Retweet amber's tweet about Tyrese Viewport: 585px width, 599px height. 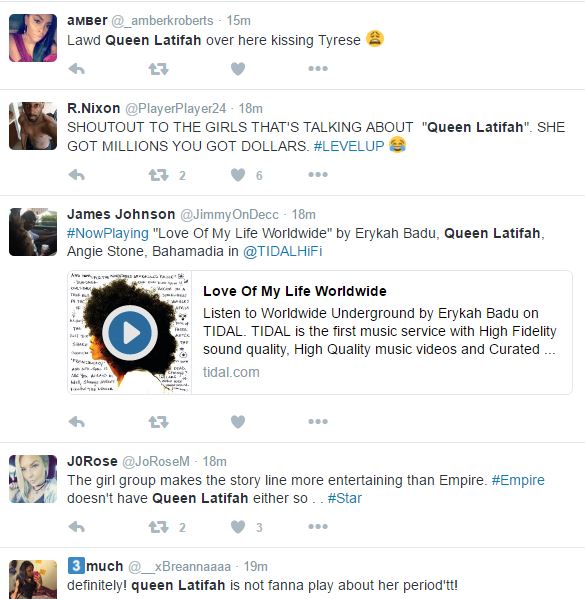[158, 69]
